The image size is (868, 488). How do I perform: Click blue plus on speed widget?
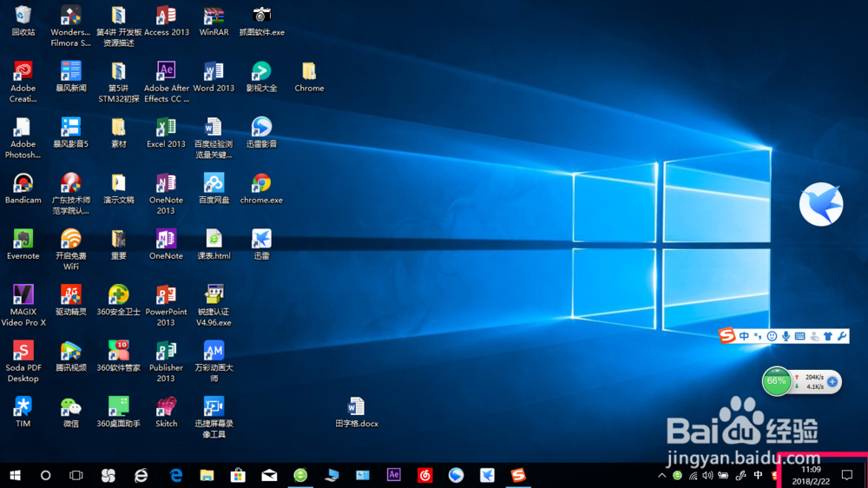point(832,382)
